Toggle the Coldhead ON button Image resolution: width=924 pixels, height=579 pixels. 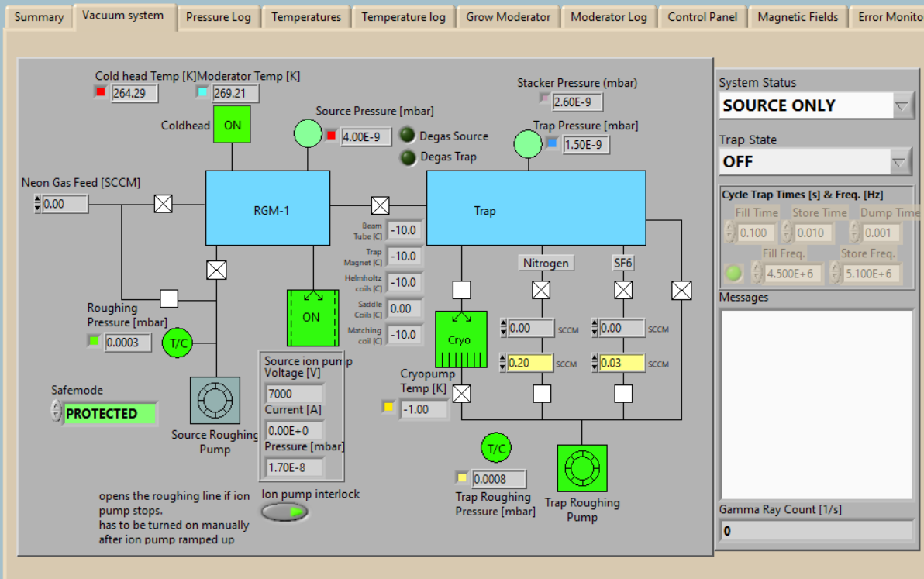click(233, 125)
